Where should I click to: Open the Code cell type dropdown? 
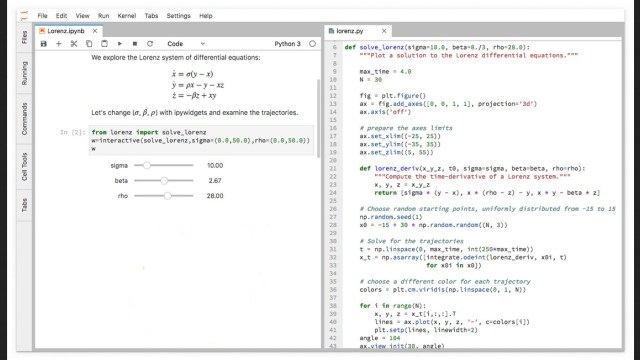pos(186,44)
